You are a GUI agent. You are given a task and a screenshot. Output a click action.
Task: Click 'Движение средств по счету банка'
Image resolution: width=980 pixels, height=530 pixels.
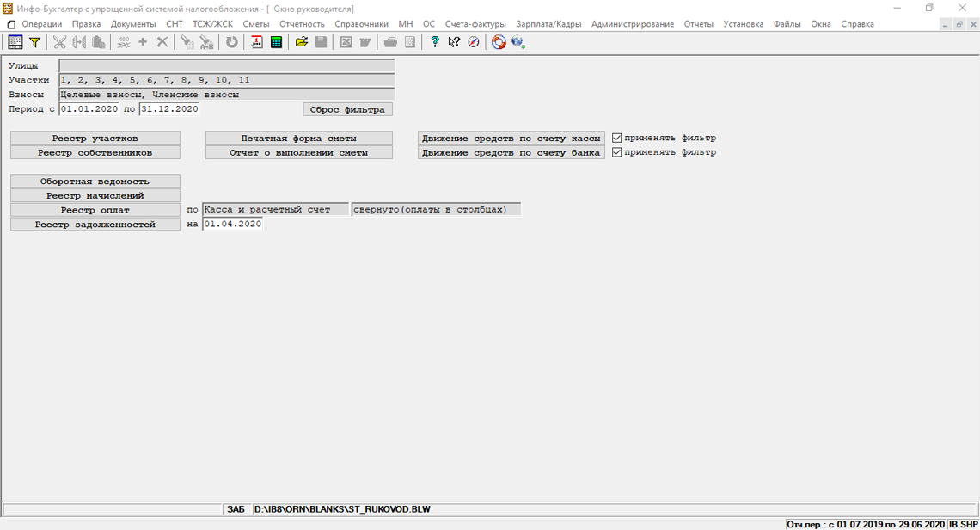coord(511,152)
